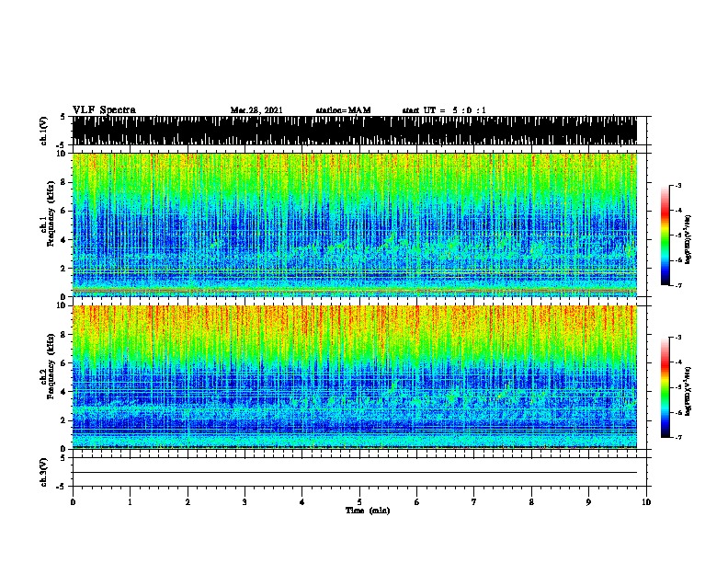Click the ch.2 spectrogram color scale bar
This screenshot has height=563, width=728.
(x=665, y=387)
